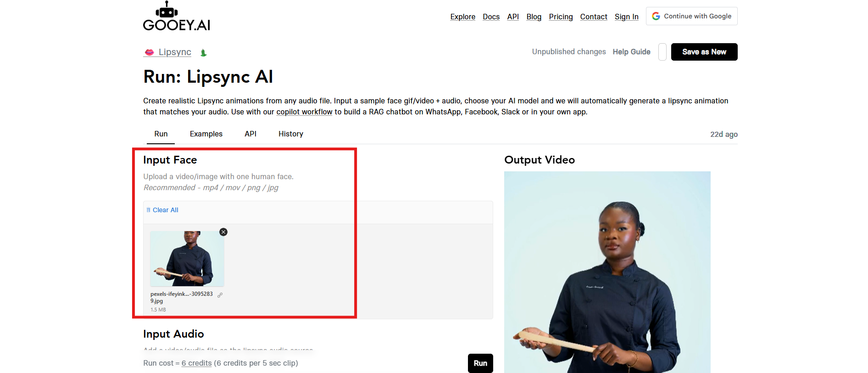Go to Docs in the top navigation
This screenshot has height=373, width=868.
pyautogui.click(x=491, y=17)
